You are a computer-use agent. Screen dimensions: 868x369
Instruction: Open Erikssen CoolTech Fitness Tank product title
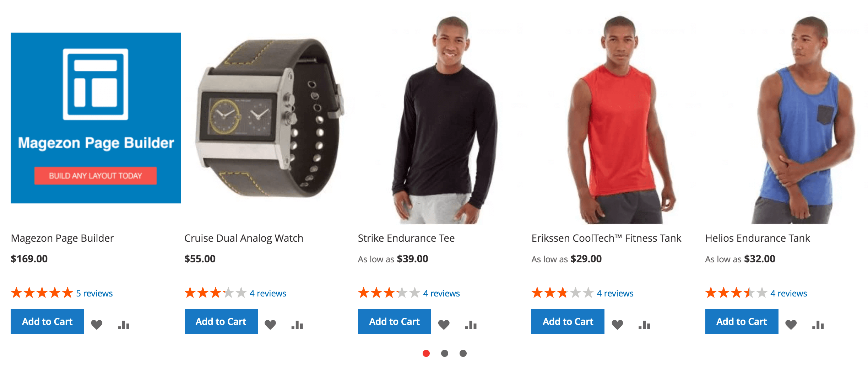click(606, 238)
